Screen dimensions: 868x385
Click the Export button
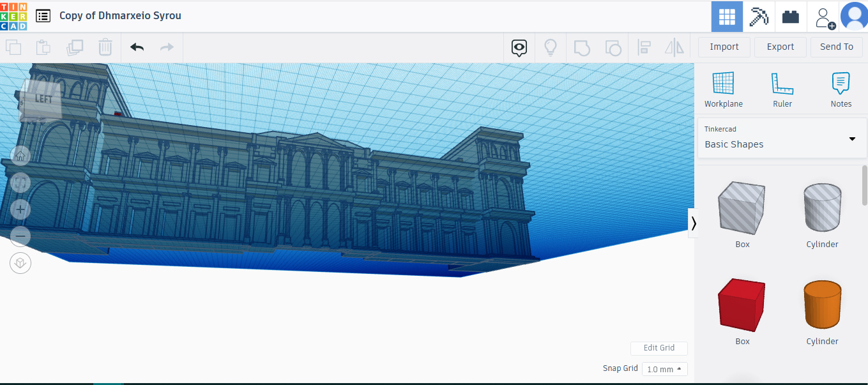[x=780, y=47]
